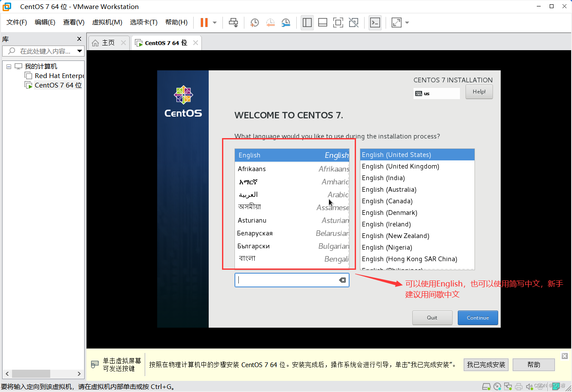Select the Assamese language row

tap(292, 208)
